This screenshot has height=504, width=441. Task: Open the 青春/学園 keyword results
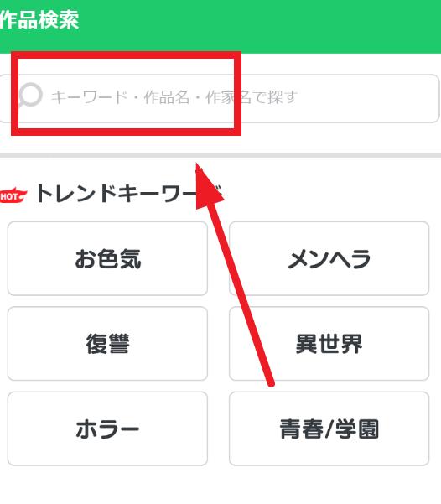(x=329, y=429)
